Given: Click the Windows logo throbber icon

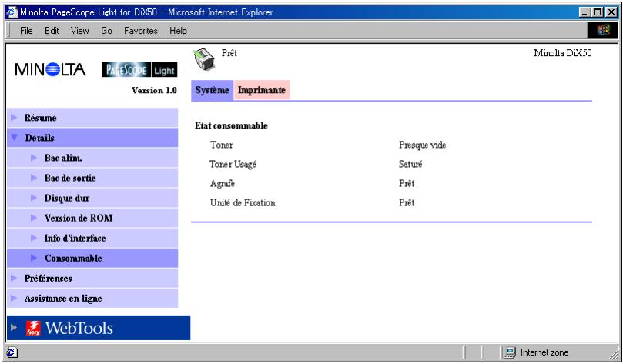Looking at the screenshot, I should tap(603, 30).
